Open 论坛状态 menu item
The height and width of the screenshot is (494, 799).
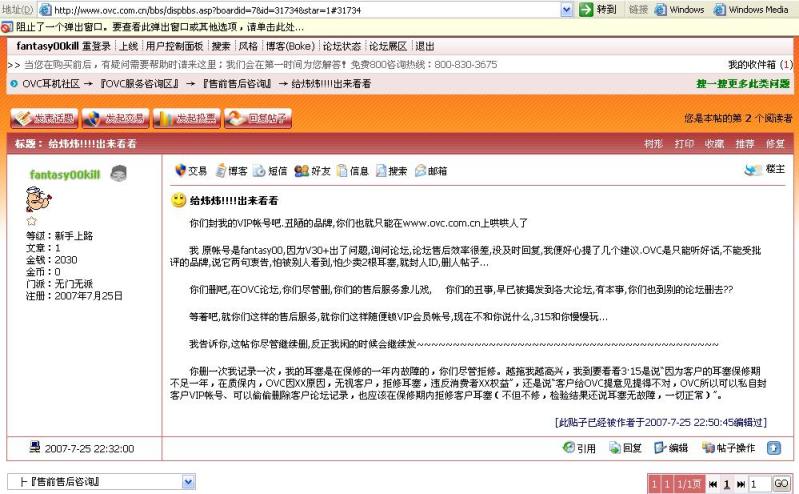[x=341, y=46]
